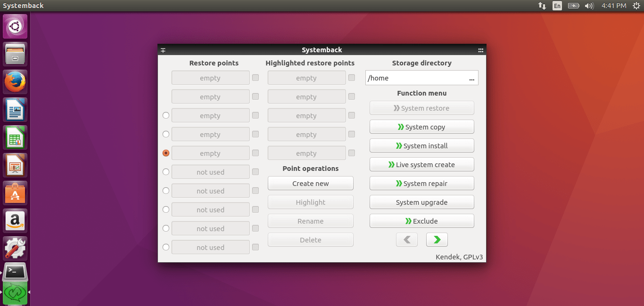The height and width of the screenshot is (306, 644).
Task: Click the green Systemback launcher icon
Action: pos(15,293)
